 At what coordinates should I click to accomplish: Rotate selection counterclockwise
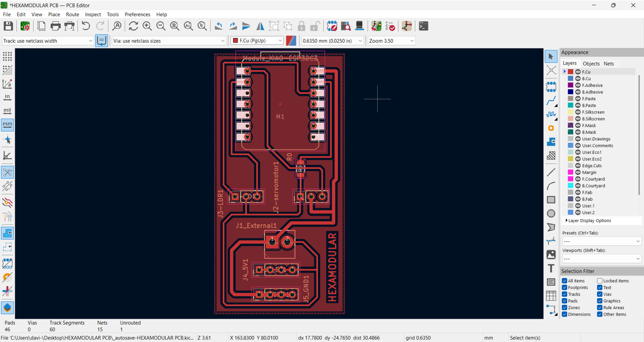click(x=219, y=26)
